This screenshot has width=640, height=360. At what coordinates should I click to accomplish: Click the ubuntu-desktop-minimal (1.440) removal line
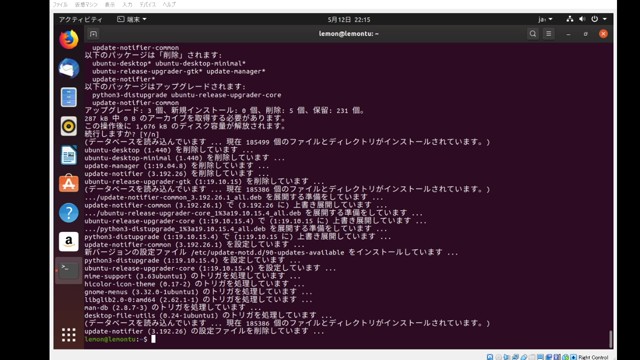pos(184,158)
